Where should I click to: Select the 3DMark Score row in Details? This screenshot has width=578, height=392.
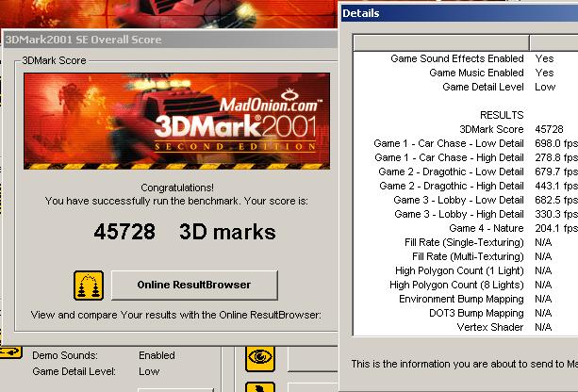coord(466,129)
